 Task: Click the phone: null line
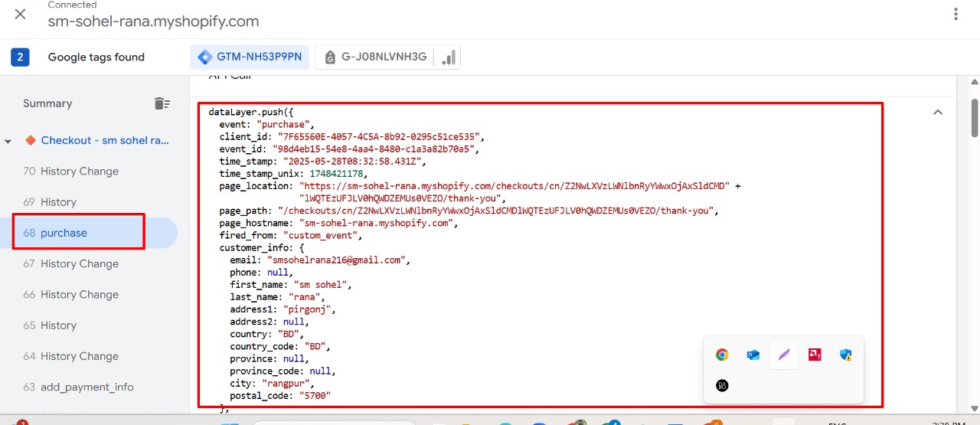[261, 272]
